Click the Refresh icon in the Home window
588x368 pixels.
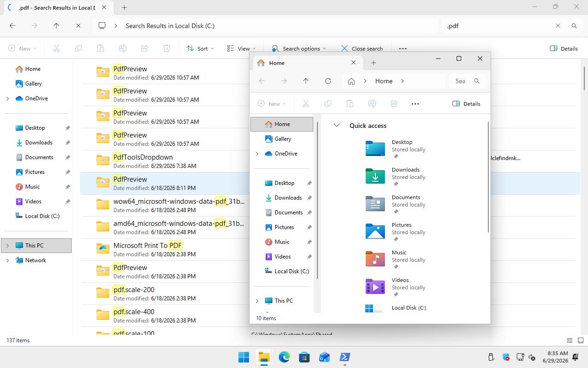328,81
